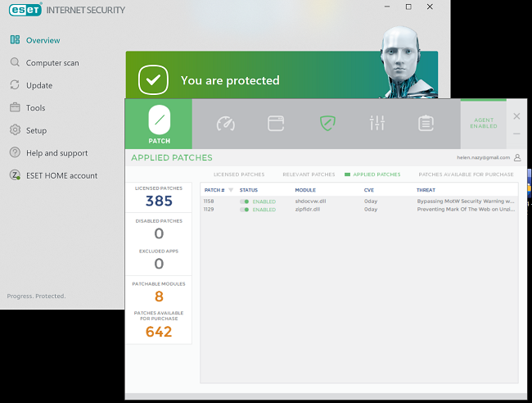
Task: Sort by STATUS column header
Action: click(x=248, y=190)
